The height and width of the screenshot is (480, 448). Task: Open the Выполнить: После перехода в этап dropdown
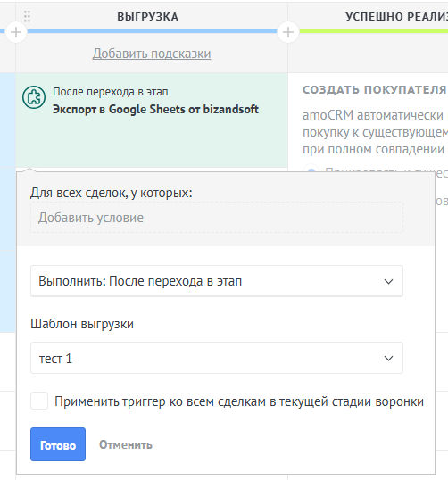pyautogui.click(x=217, y=281)
